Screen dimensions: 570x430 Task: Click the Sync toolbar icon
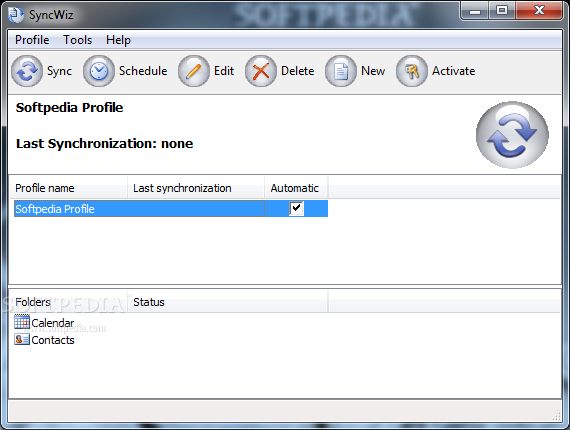(x=27, y=71)
